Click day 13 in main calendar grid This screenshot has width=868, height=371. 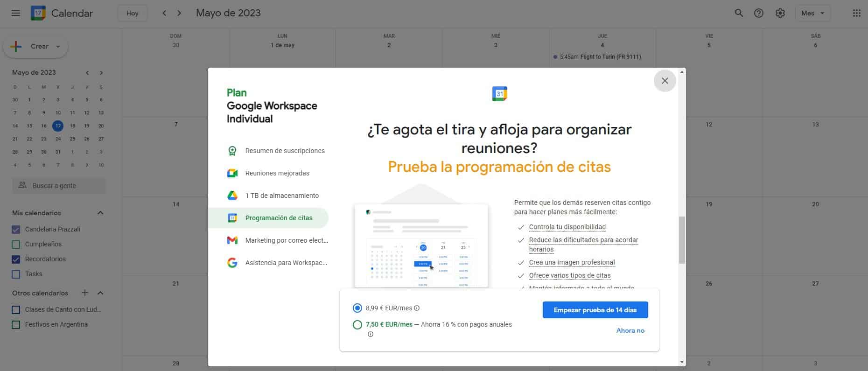pyautogui.click(x=815, y=125)
